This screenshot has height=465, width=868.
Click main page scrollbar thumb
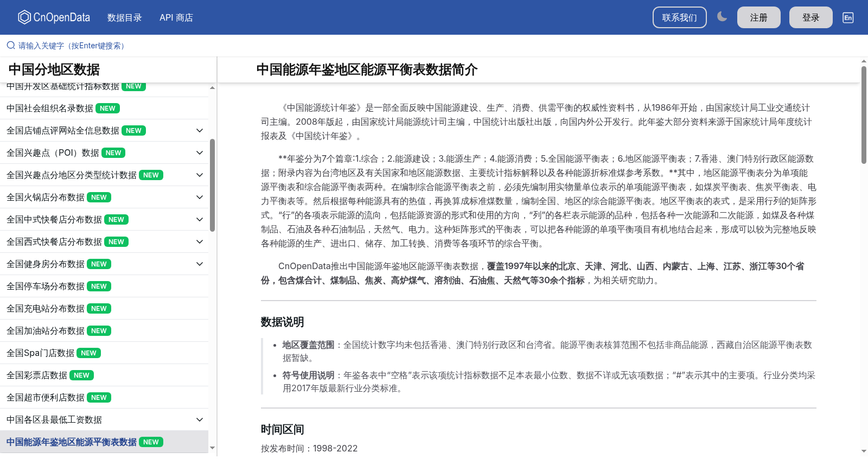pos(864,115)
